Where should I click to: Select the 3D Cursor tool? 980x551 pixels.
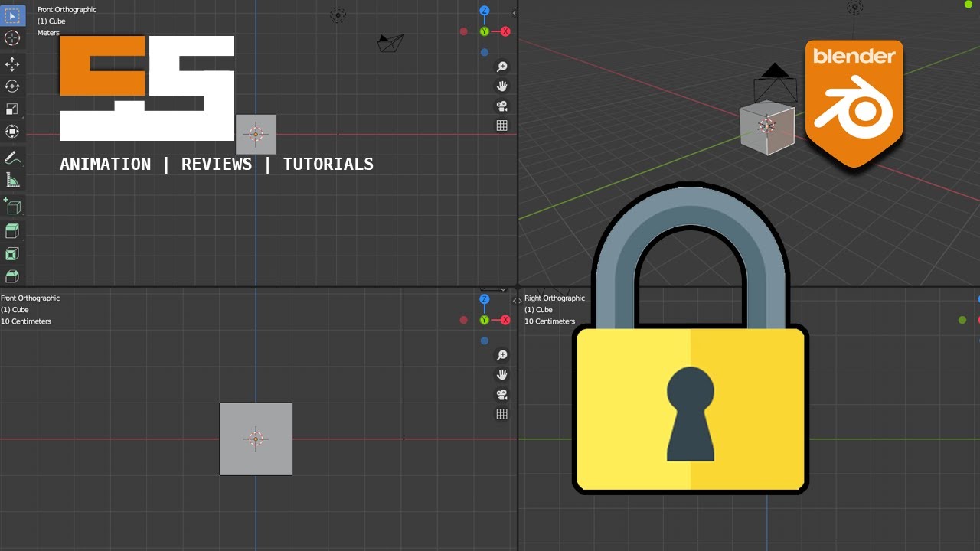(x=12, y=38)
